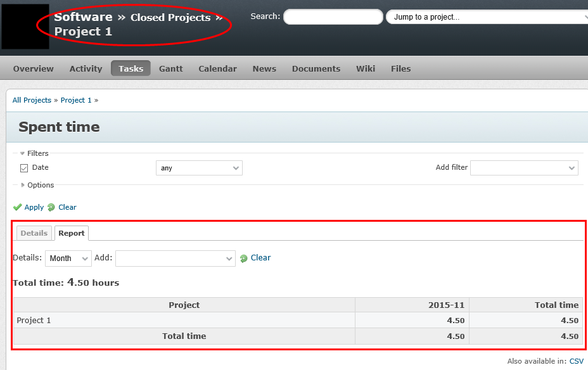Click the Spent time page heading
Screen dimensions: 588x370
(x=60, y=127)
